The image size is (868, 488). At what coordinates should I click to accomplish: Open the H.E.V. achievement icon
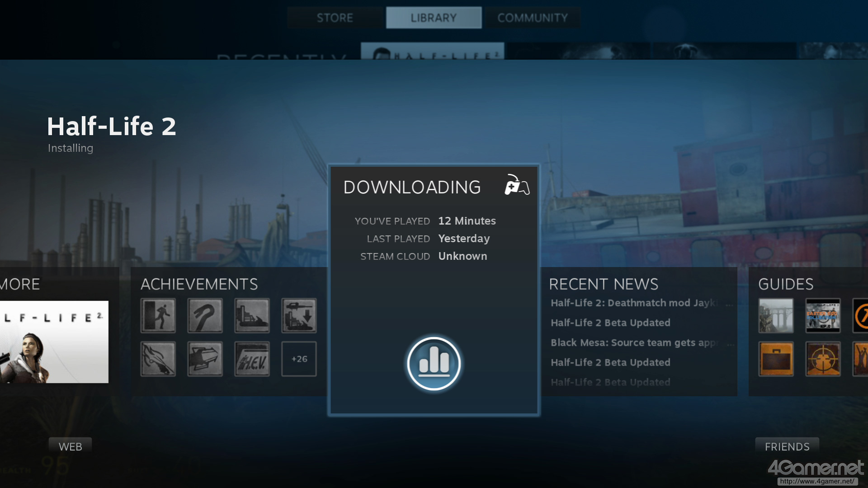pos(252,359)
